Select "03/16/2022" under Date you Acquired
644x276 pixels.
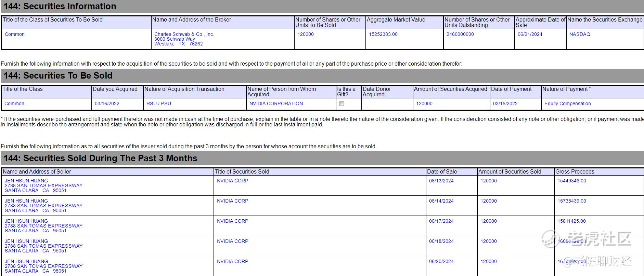pyautogui.click(x=107, y=104)
